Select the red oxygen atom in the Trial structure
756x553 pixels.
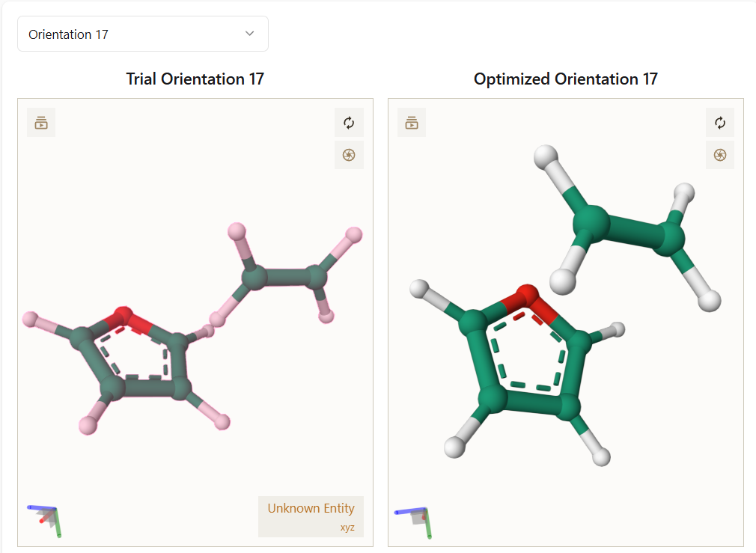124,316
